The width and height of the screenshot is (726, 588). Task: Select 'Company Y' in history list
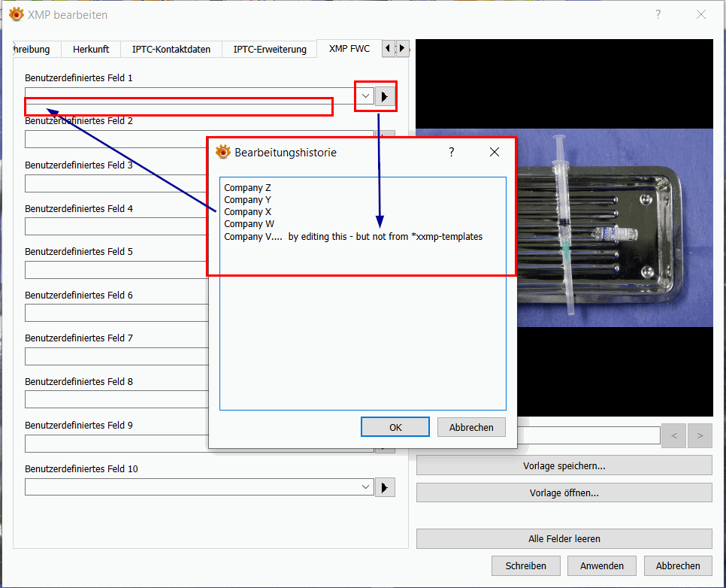[248, 200]
